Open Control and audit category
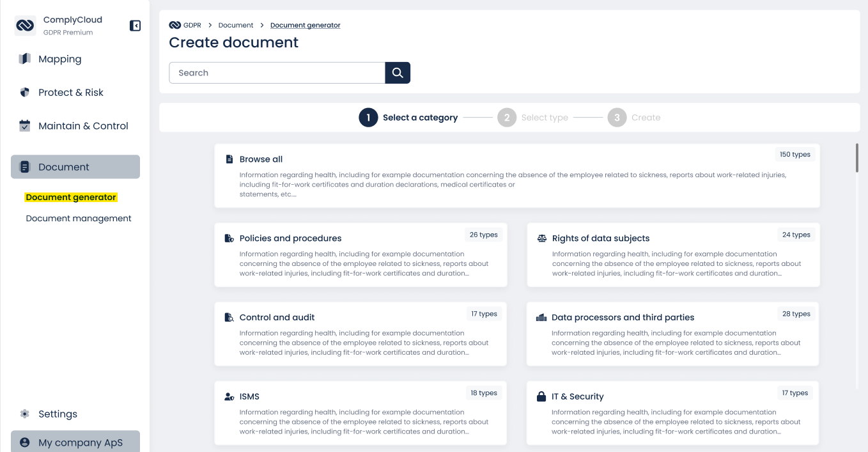 [x=361, y=334]
